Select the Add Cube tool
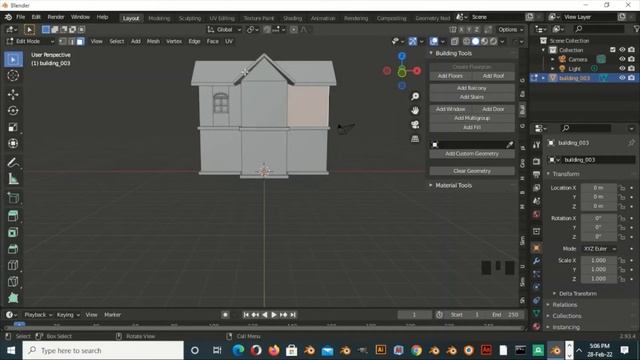 tap(13, 198)
